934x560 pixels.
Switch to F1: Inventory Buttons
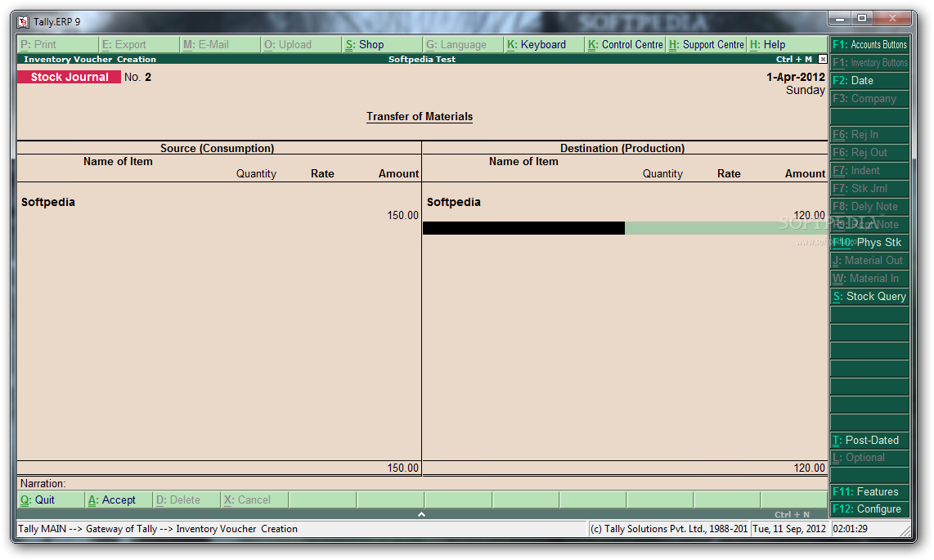869,62
